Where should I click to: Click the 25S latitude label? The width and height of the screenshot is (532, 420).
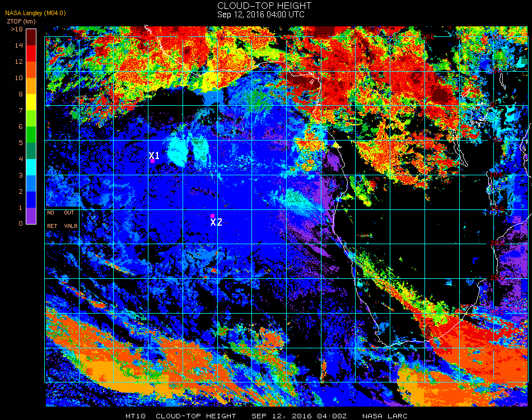click(497, 278)
